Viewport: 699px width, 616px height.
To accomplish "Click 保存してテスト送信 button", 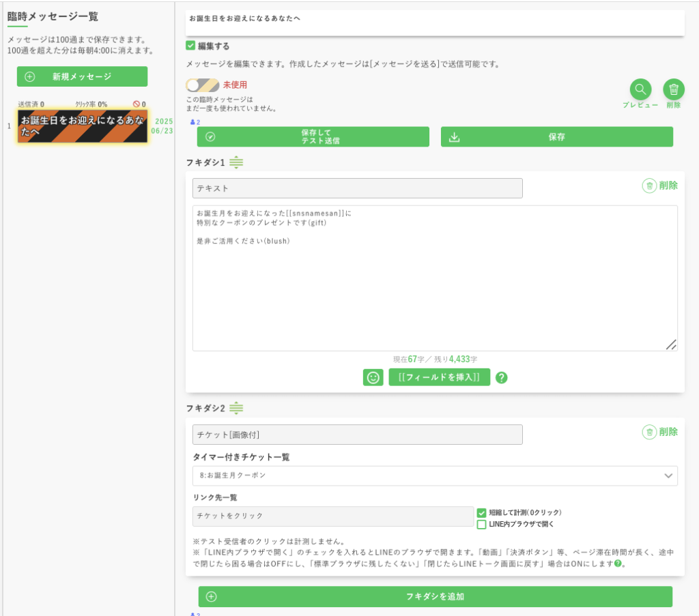I will (313, 136).
